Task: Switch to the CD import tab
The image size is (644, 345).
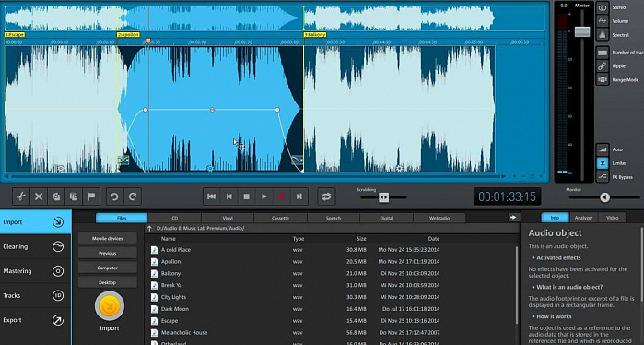Action: (174, 218)
